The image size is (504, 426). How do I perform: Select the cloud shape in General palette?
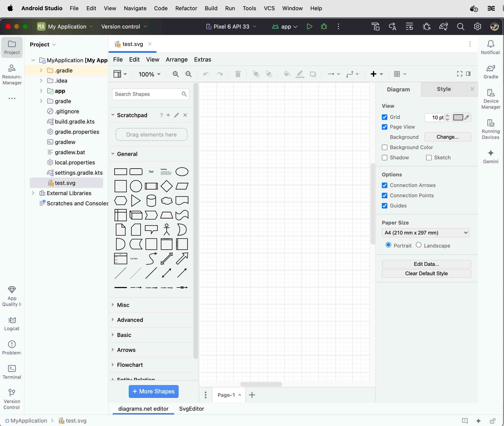(166, 200)
